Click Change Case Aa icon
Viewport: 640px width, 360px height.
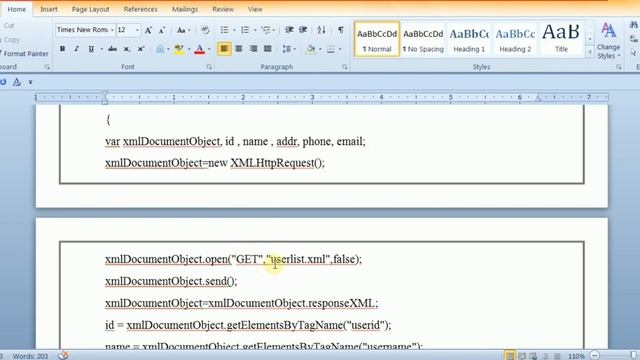pos(181,30)
